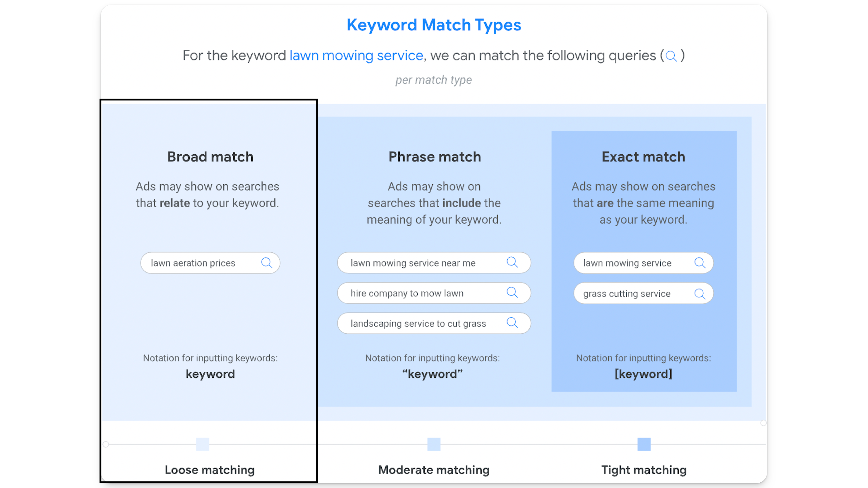Click the search icon for 'landscaping service to cut grass'

pos(512,323)
